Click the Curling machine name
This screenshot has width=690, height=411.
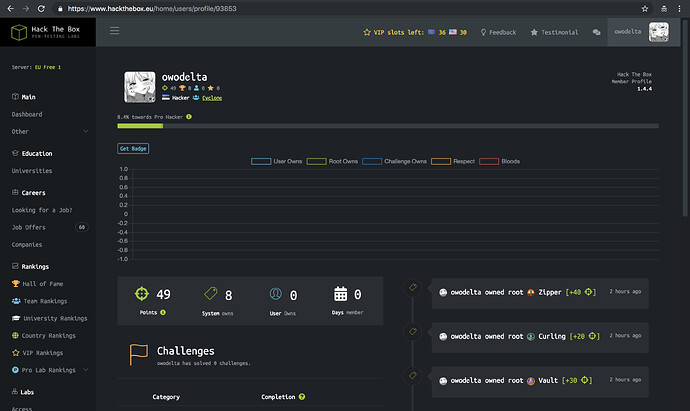click(x=552, y=336)
